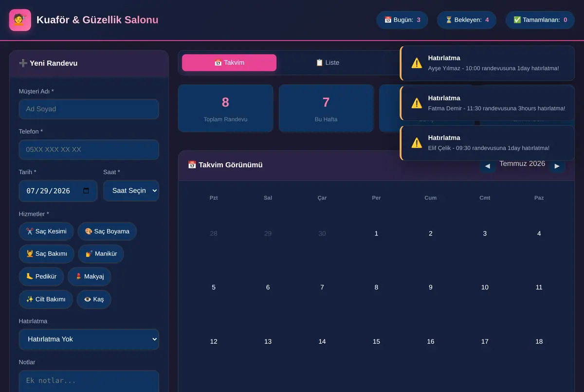Viewport: 584px width, 392px height.
Task: Click the Bu Hafta stat card
Action: (x=326, y=108)
